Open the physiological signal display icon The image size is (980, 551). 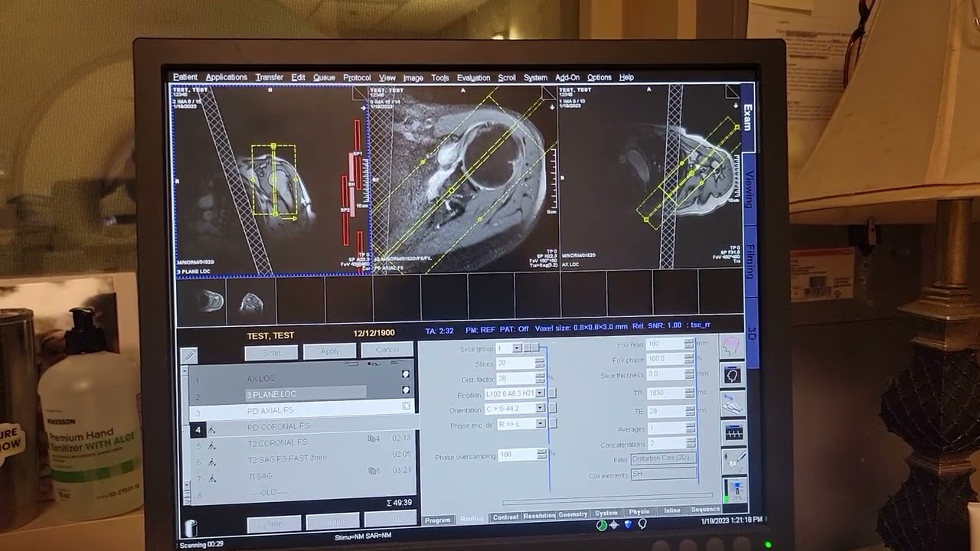pos(733,432)
